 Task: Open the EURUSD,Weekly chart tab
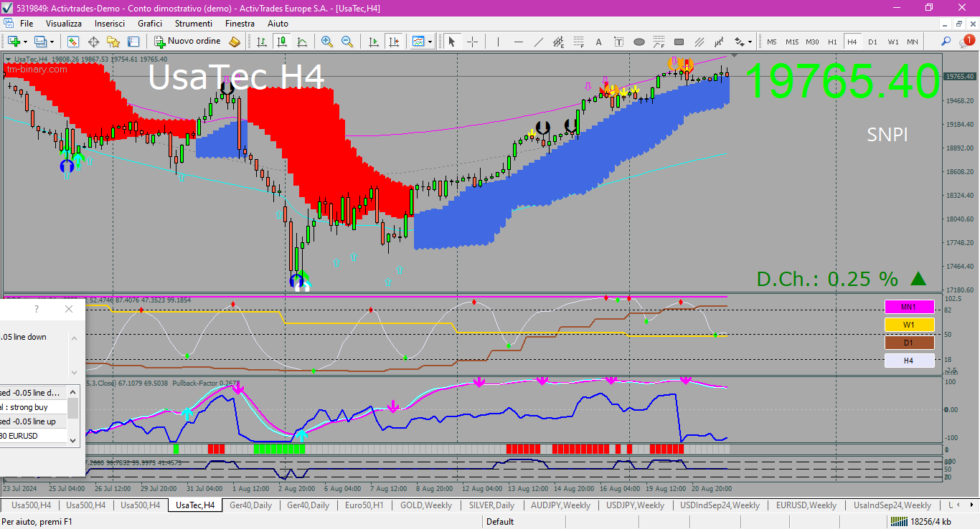point(806,505)
